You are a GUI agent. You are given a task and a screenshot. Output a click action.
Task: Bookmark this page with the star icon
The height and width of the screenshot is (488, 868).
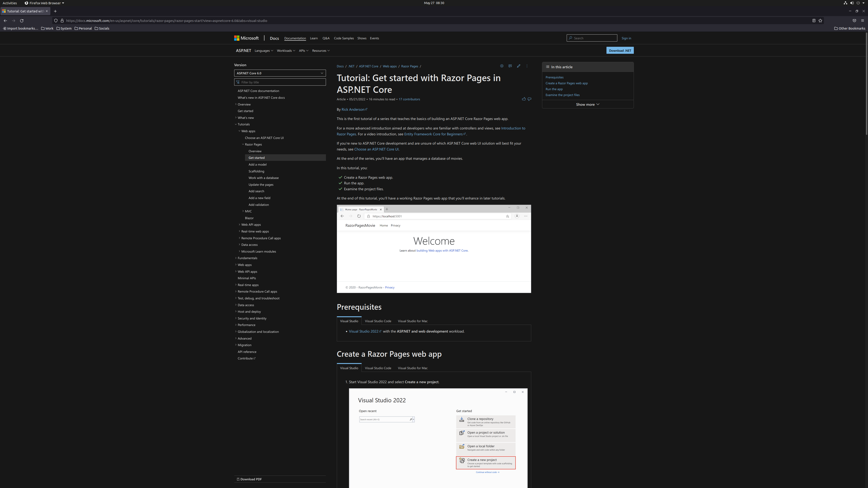(820, 21)
